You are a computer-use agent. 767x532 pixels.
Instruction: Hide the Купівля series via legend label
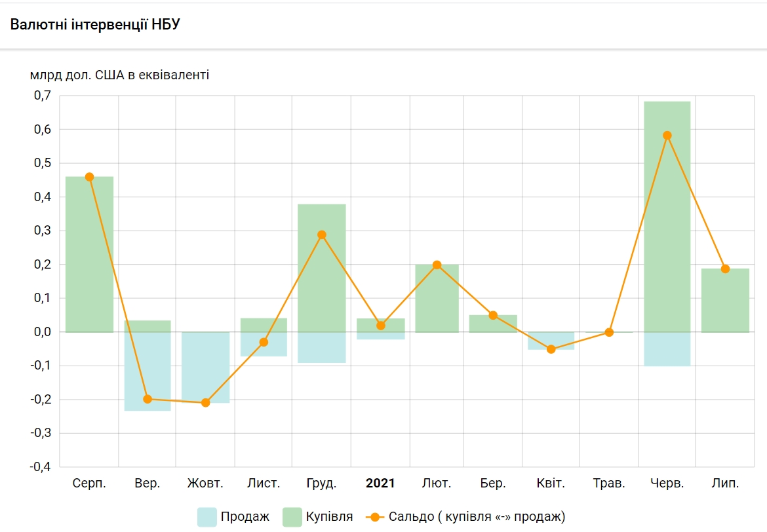tap(329, 517)
